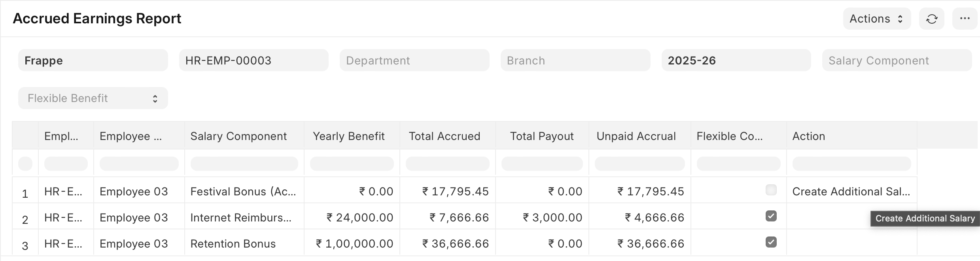Uncheck Retention Bonus flexible component checkbox

771,242
